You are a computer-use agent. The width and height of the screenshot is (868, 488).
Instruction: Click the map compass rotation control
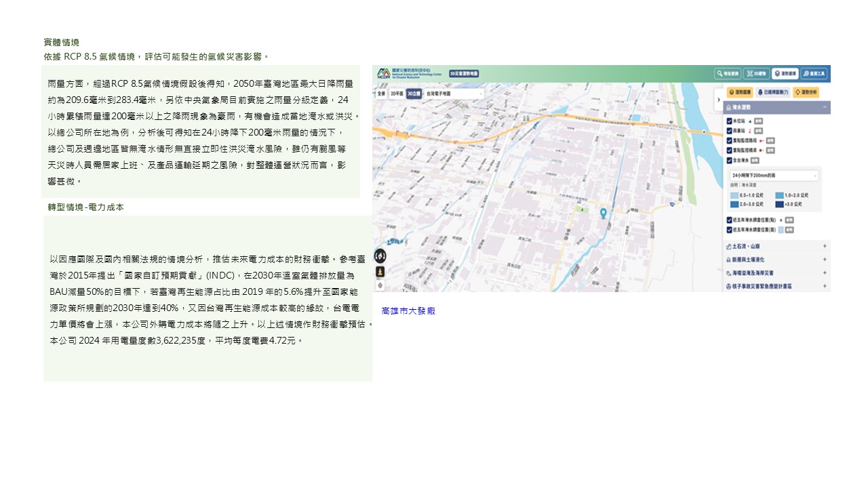coord(380,256)
